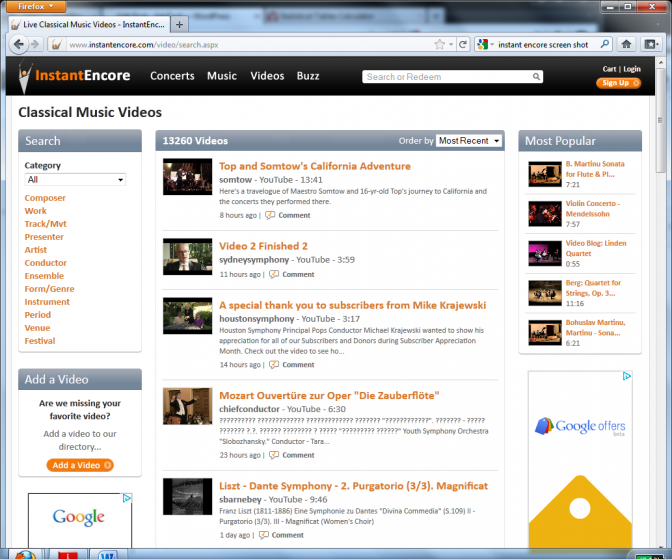Filter by Form/Genre
Viewport: 672px width, 559px height.
49,289
